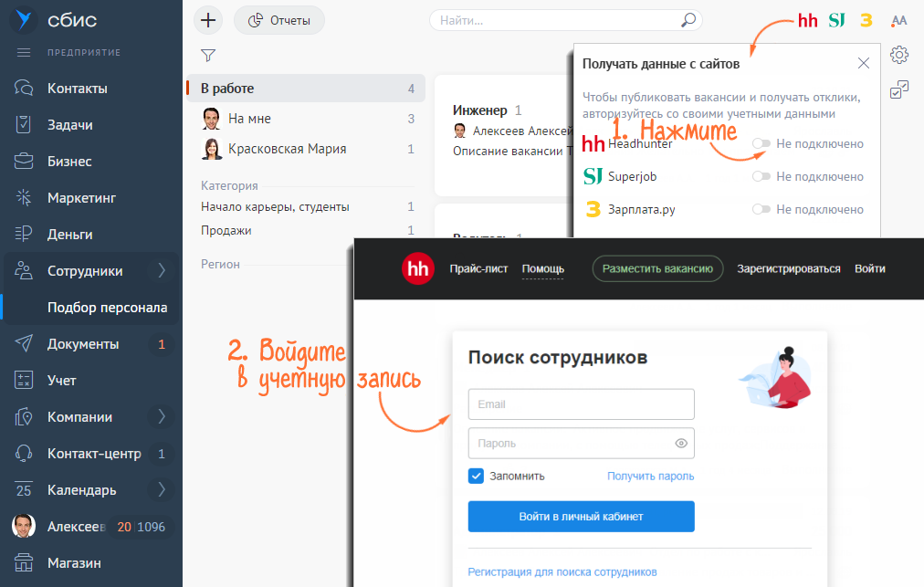Click the plus add vacancy button
Screen dimensions: 924x587
[x=209, y=20]
